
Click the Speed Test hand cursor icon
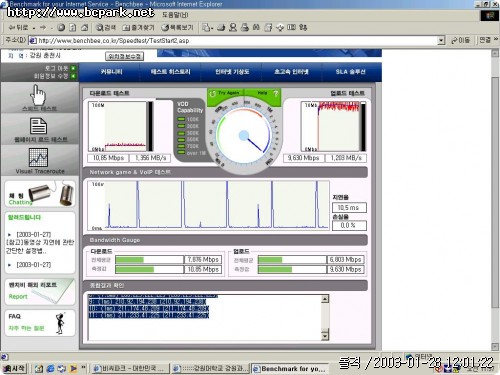[x=38, y=95]
